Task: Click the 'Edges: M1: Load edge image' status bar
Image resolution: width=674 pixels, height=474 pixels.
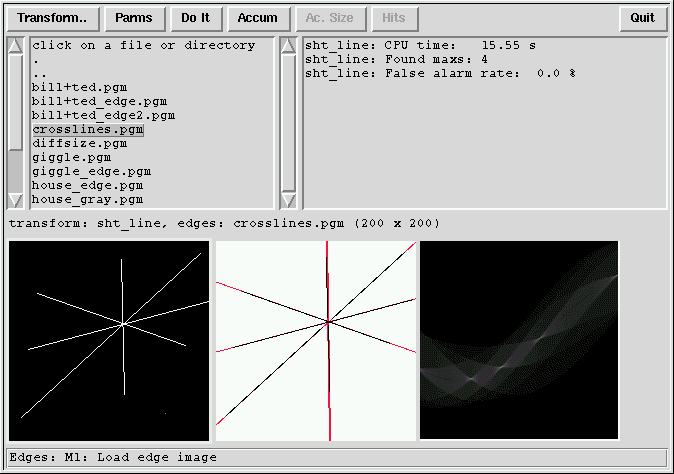Action: tap(337, 458)
